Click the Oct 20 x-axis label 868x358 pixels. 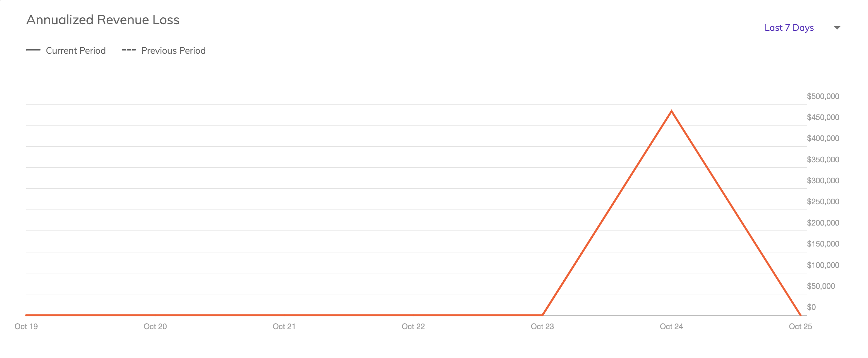[x=155, y=327]
